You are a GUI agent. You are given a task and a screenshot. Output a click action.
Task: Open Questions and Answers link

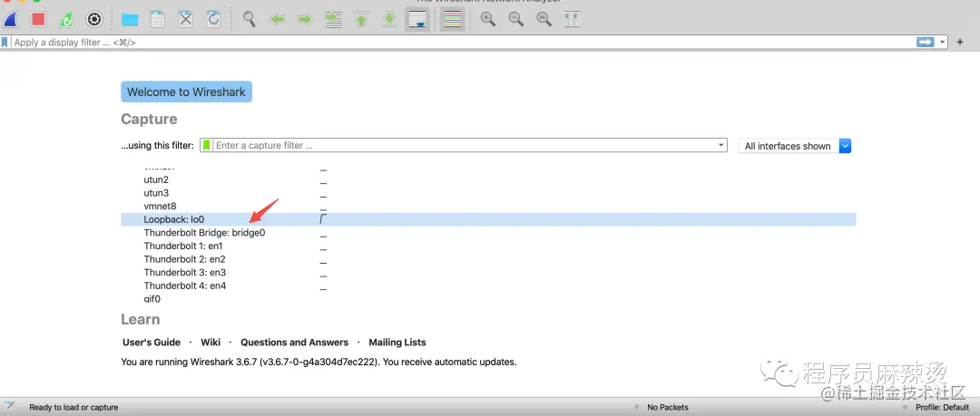coord(294,343)
